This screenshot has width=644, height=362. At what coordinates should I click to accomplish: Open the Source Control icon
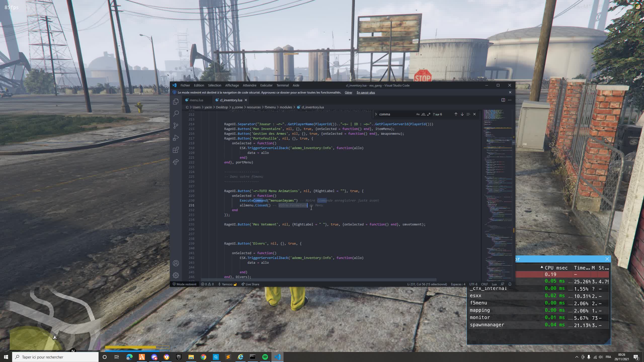tap(176, 126)
